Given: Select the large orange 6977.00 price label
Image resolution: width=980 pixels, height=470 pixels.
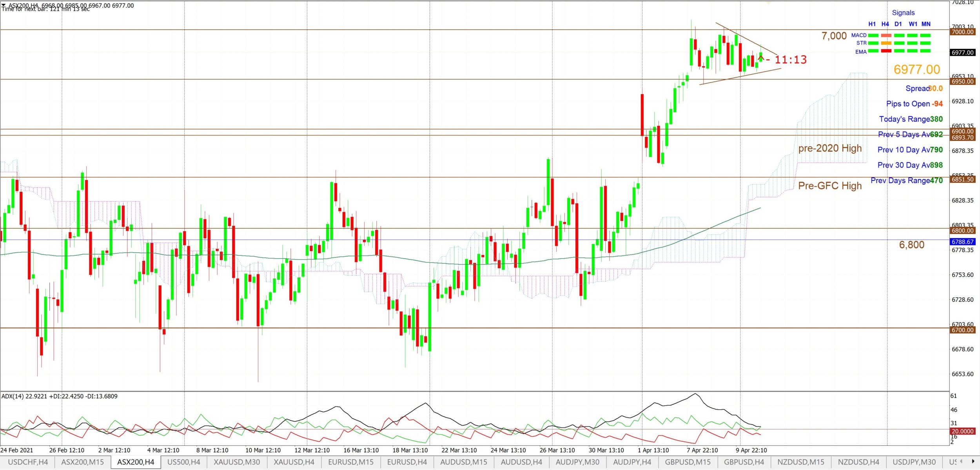Looking at the screenshot, I should point(917,69).
